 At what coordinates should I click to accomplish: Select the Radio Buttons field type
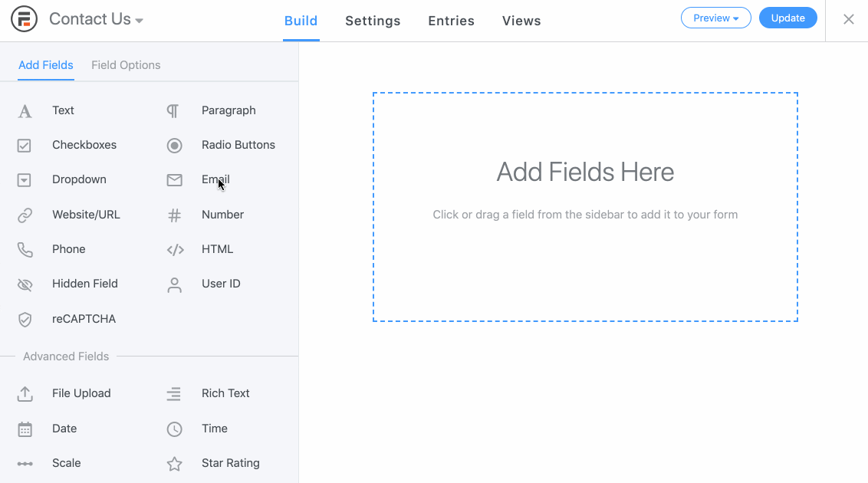point(237,145)
